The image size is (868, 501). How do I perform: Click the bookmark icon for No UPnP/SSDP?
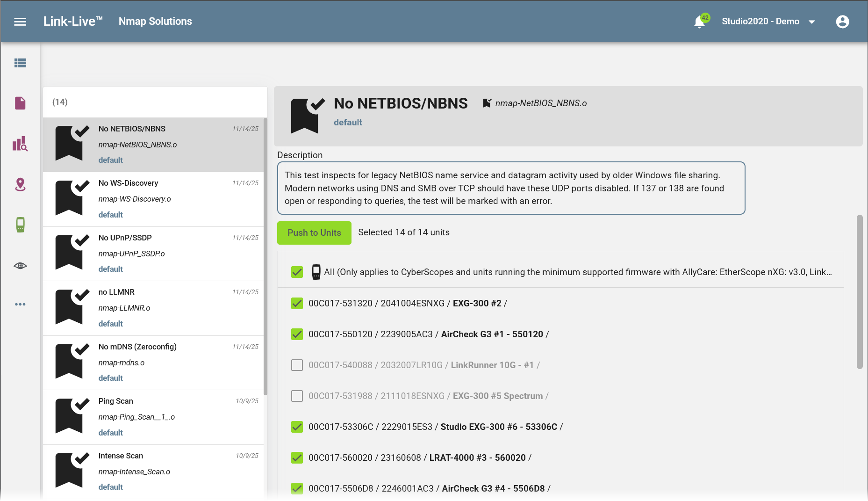point(72,253)
